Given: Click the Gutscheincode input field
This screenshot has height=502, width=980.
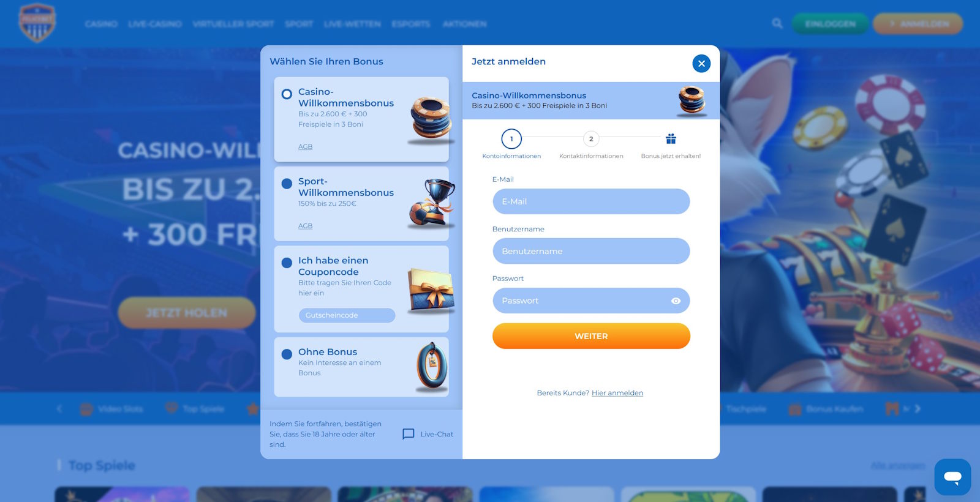Looking at the screenshot, I should tap(347, 315).
